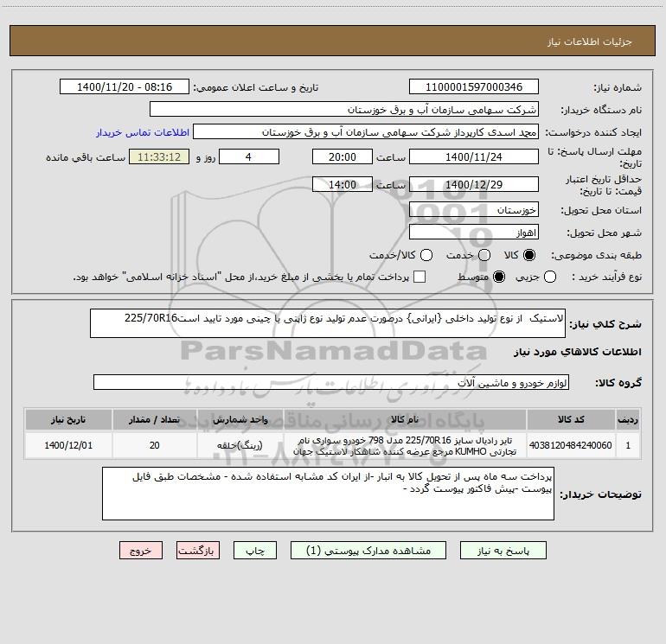Click the ردیف column header

coord(628,419)
